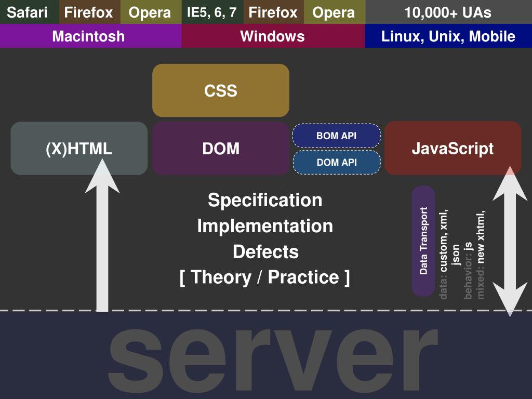Click the "data: custom, xml, json" text
This screenshot has height=399, width=532.
point(449,255)
